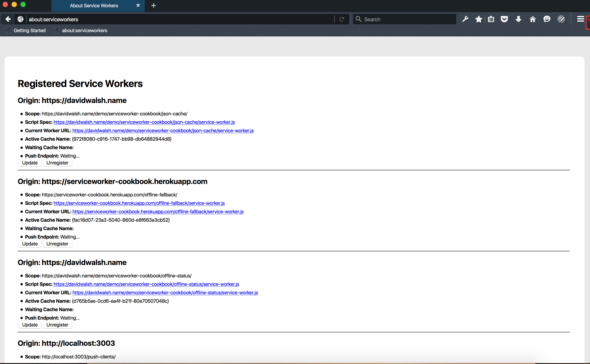Show bookmarks list icon

[491, 19]
